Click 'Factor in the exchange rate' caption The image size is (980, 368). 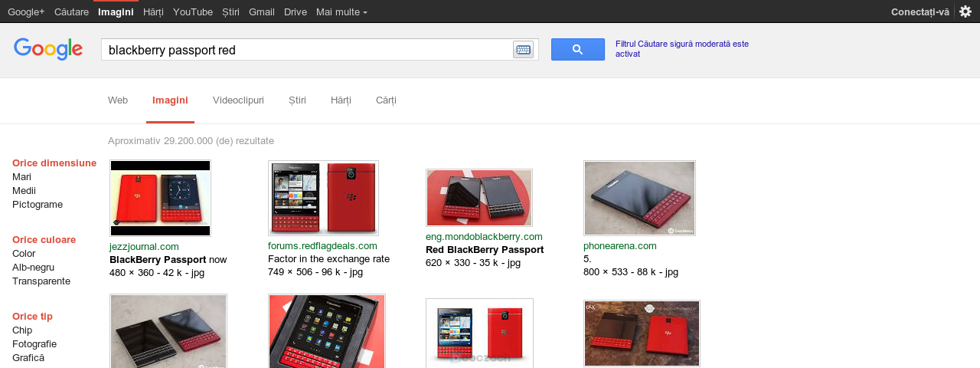click(x=328, y=258)
